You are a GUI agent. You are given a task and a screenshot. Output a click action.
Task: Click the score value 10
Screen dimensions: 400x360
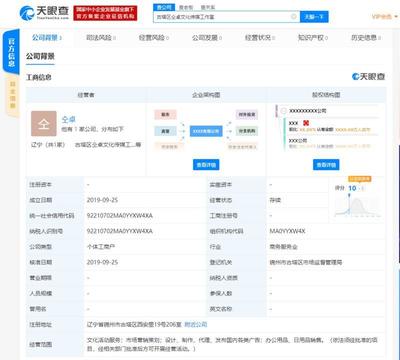(352, 188)
